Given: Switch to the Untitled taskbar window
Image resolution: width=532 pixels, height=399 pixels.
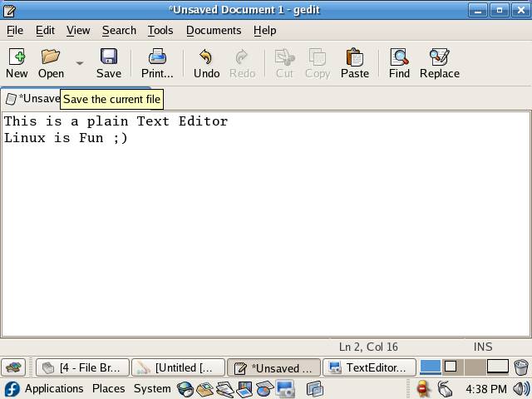Looking at the screenshot, I should (178, 367).
